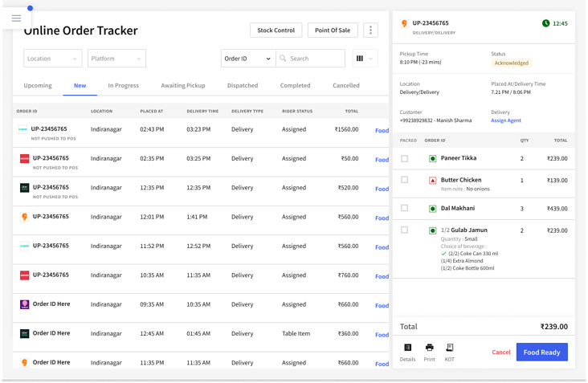Viewport: 588px width, 383px height.
Task: Click item note No onions
Action: (x=478, y=189)
